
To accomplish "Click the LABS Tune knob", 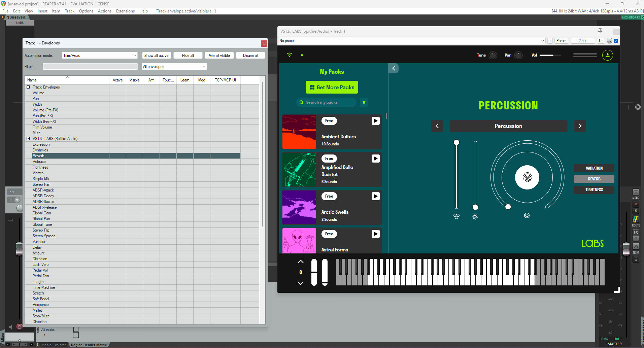I will coord(493,55).
